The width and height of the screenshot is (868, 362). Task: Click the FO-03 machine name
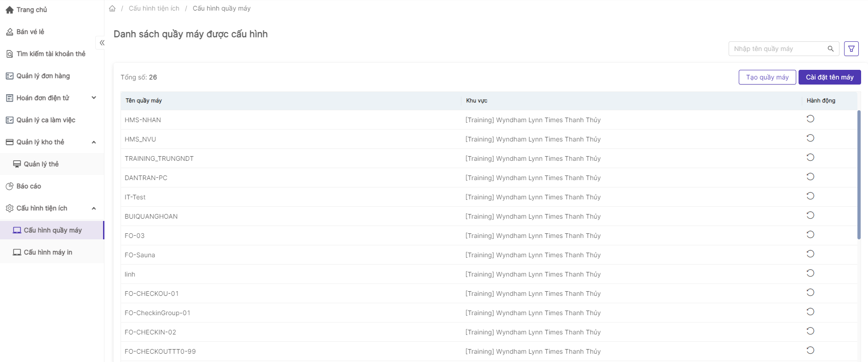coord(134,236)
